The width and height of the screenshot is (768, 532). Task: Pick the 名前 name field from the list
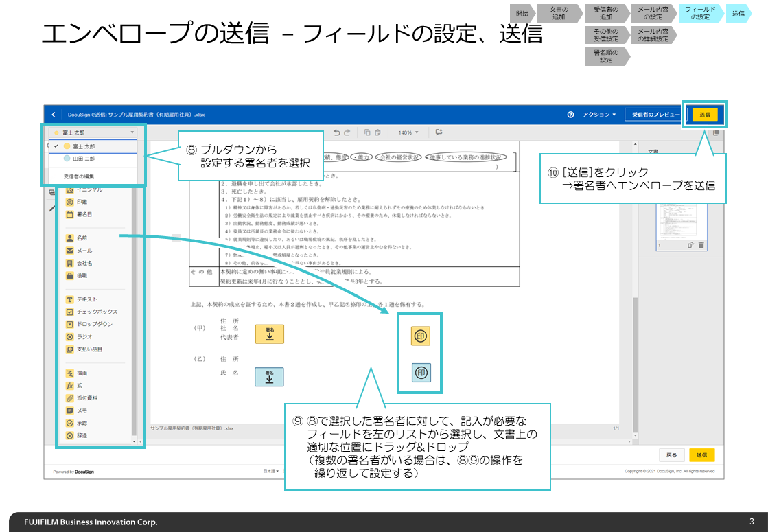tap(69, 238)
